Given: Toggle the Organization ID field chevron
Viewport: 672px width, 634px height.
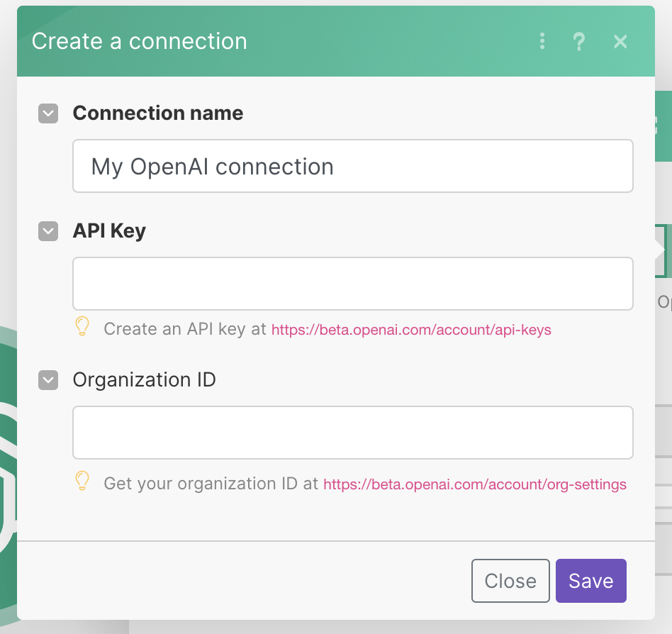Looking at the screenshot, I should [48, 380].
